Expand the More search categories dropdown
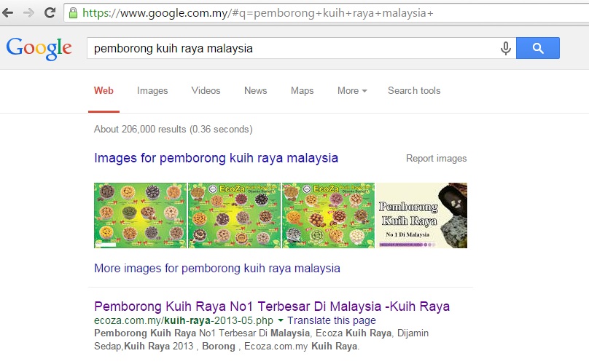589x364 pixels. click(x=352, y=91)
